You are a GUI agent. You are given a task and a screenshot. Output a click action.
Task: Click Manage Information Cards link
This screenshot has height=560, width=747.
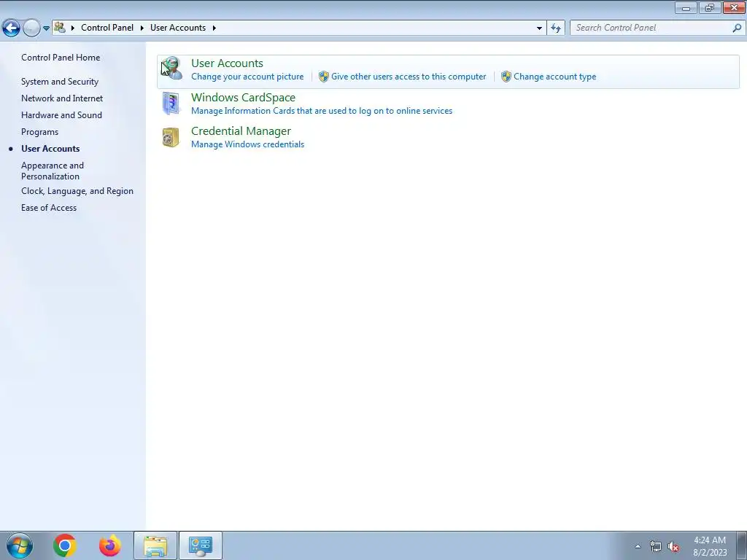(x=322, y=111)
